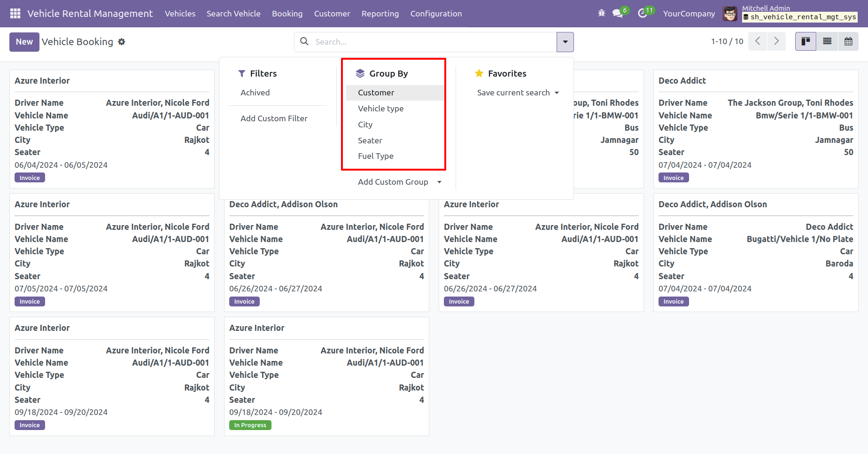The width and height of the screenshot is (868, 454).
Task: Switch to Kanban view
Action: click(806, 41)
